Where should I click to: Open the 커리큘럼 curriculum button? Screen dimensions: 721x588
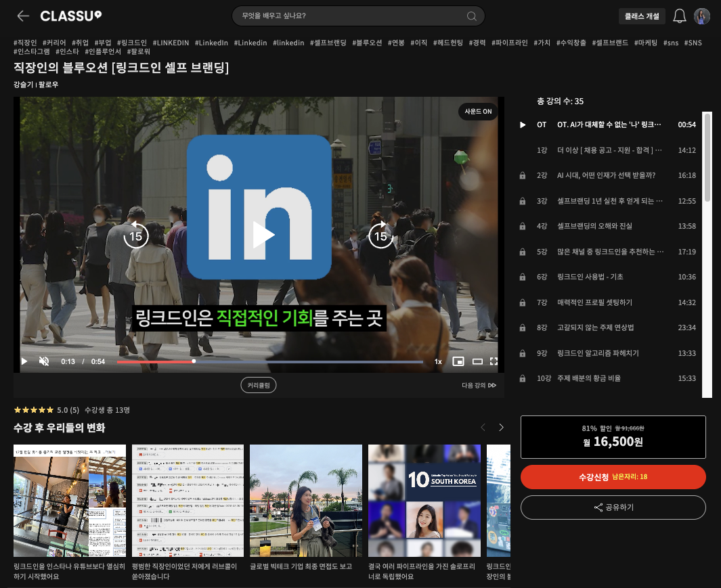coord(259,385)
